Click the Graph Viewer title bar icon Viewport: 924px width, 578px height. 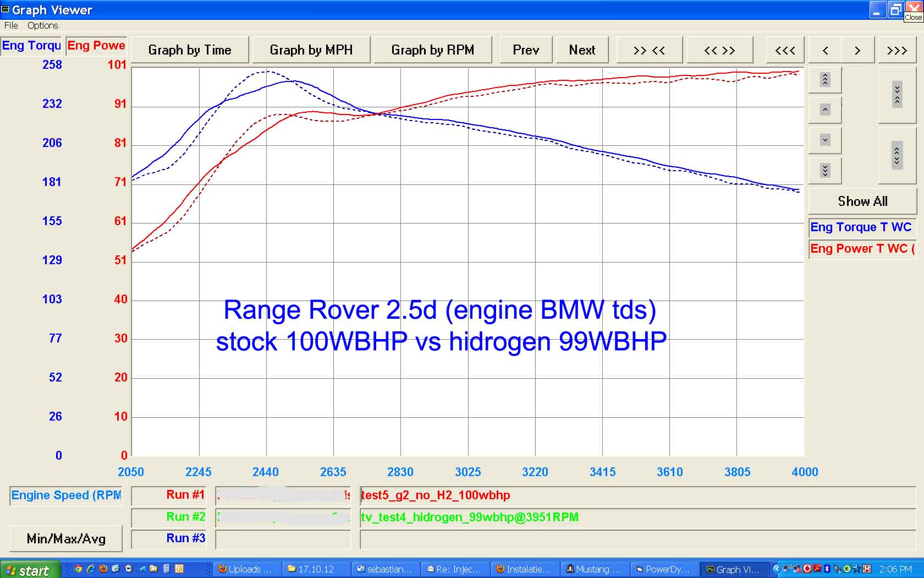[x=5, y=9]
